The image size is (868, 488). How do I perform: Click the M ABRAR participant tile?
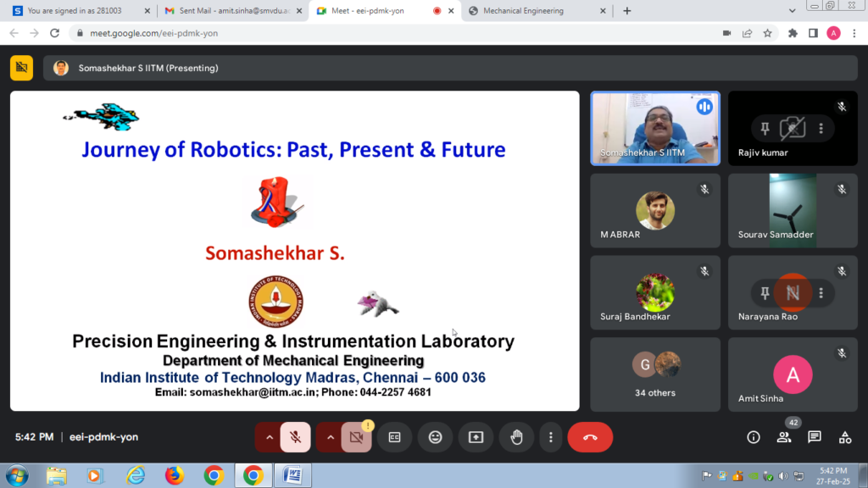[x=655, y=211]
